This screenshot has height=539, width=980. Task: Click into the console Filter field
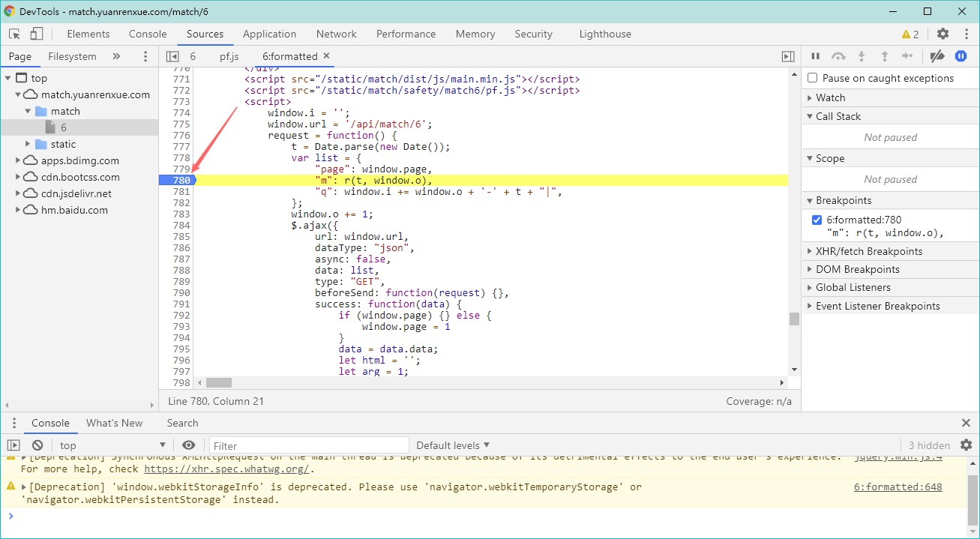click(x=309, y=445)
